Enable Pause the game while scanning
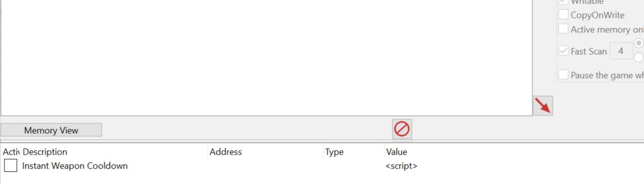This screenshot has height=184, width=644. 563,75
